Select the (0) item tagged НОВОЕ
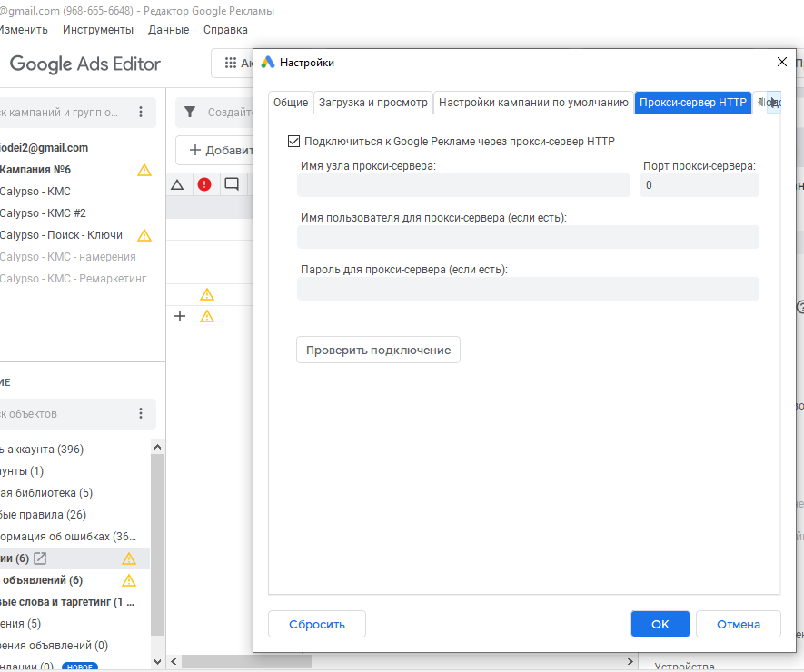The width and height of the screenshot is (804, 672). 49,667
